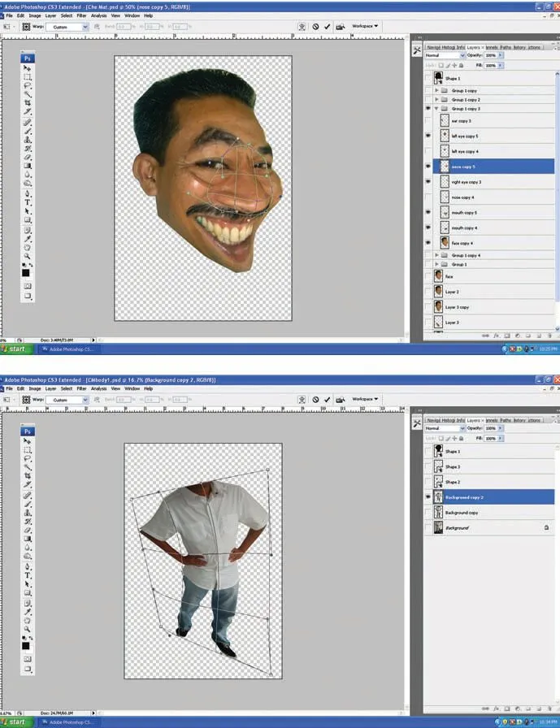Viewport: 560px width, 728px height.
Task: Commit the warp with checkmark in top window
Action: point(328,27)
